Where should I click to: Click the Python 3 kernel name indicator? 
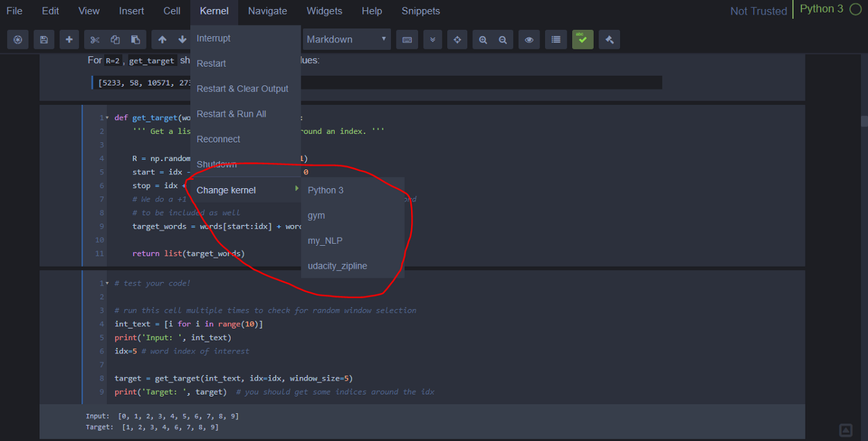[x=821, y=9]
